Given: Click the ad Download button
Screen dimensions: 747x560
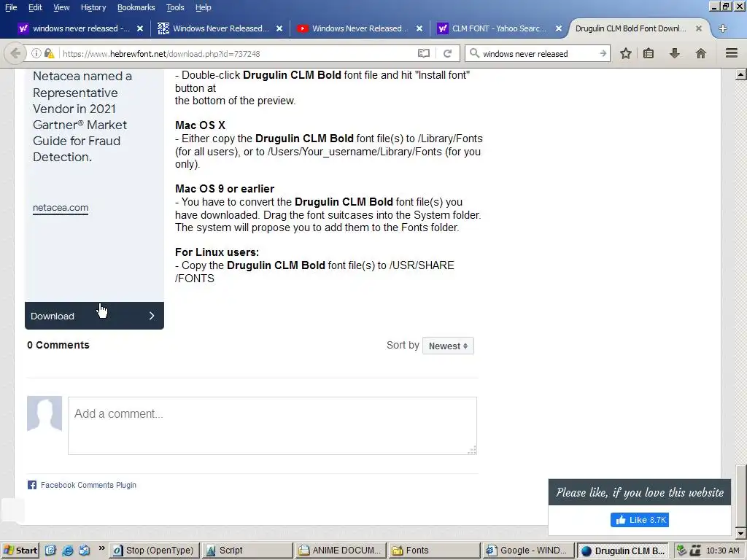Looking at the screenshot, I should pyautogui.click(x=94, y=316).
